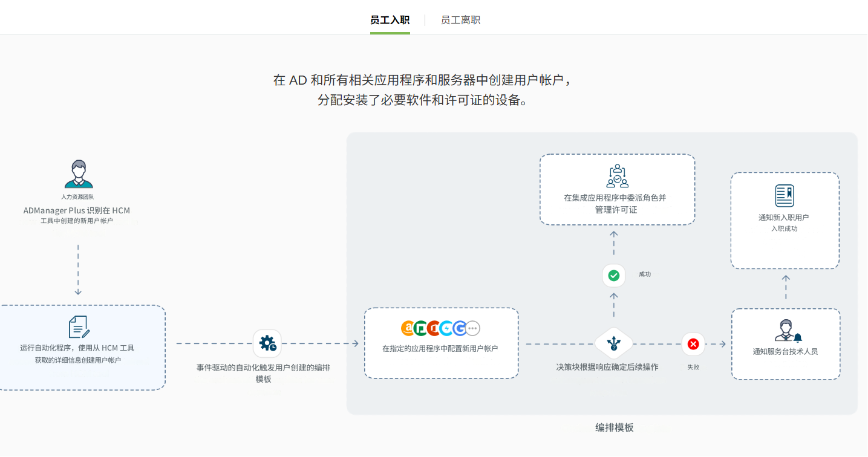Click the 编排模板 caption below the panel
This screenshot has height=457, width=868.
pyautogui.click(x=615, y=427)
